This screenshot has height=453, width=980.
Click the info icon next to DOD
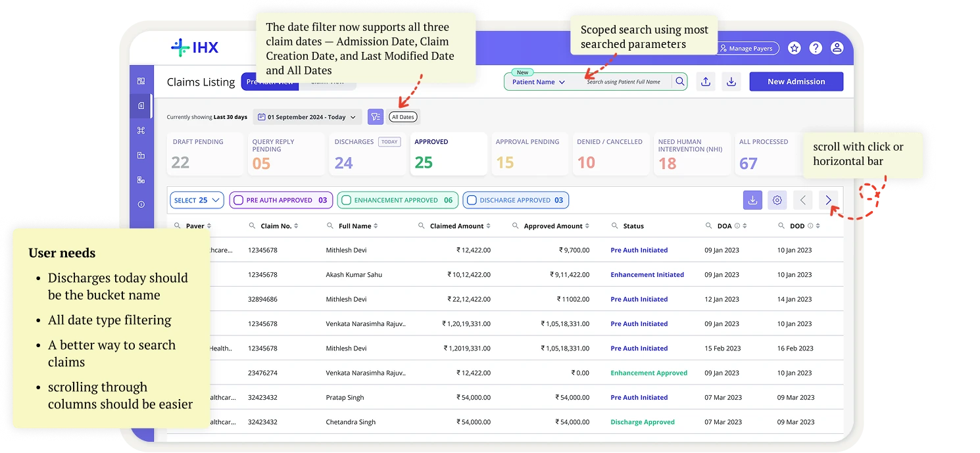810,226
